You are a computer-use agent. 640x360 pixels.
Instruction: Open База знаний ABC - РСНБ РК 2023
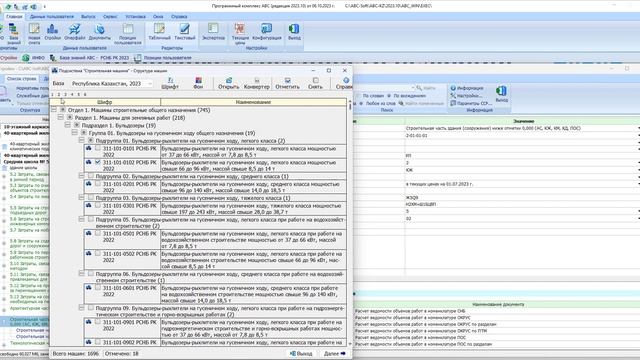(89, 58)
